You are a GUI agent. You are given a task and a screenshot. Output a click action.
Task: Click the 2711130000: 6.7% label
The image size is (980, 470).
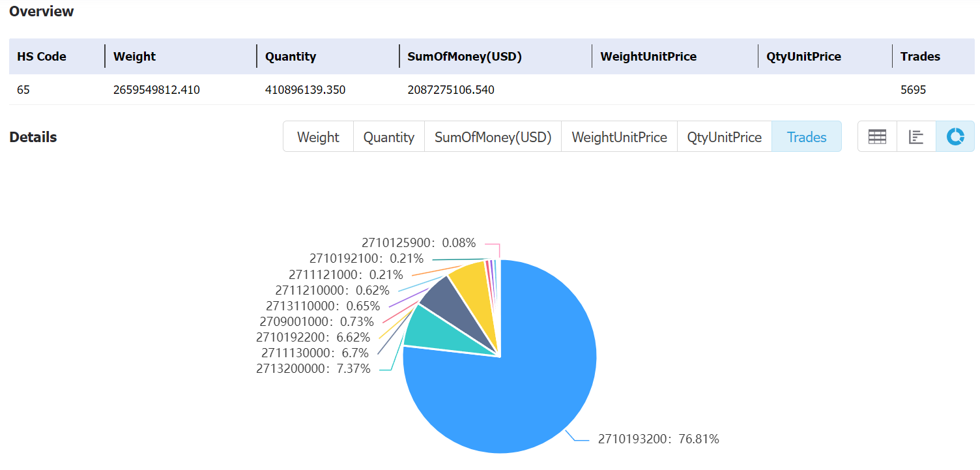315,353
